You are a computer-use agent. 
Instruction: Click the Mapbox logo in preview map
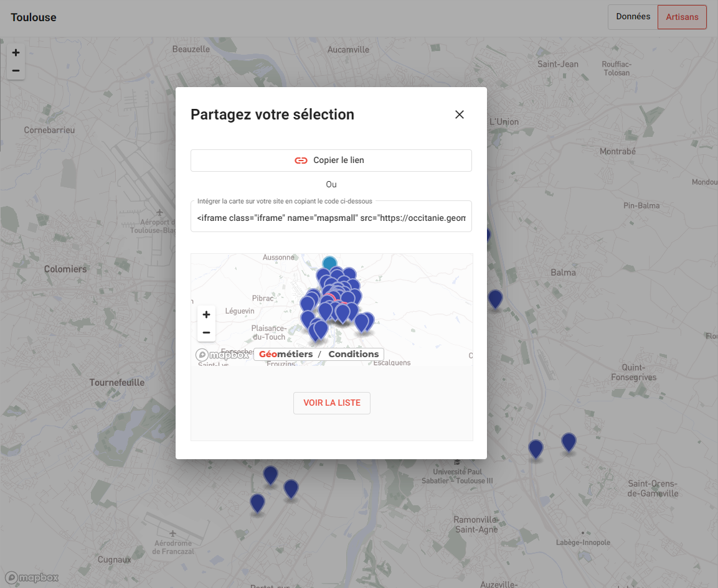pos(222,355)
